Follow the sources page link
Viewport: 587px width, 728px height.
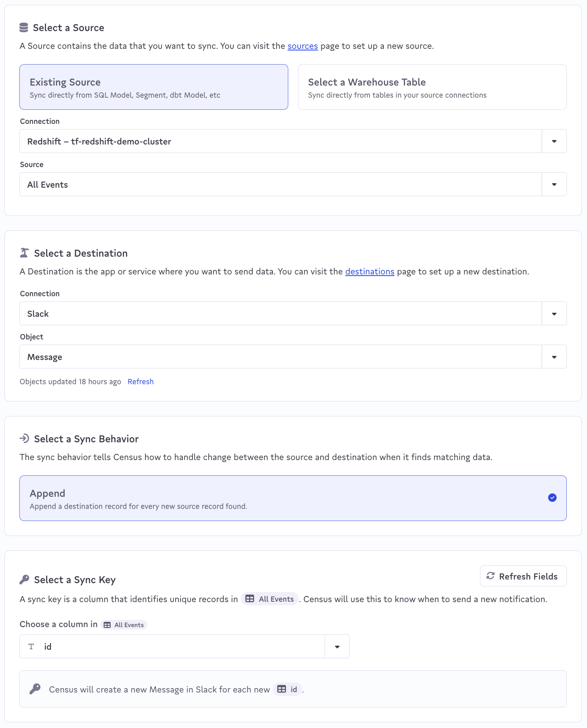pyautogui.click(x=302, y=46)
